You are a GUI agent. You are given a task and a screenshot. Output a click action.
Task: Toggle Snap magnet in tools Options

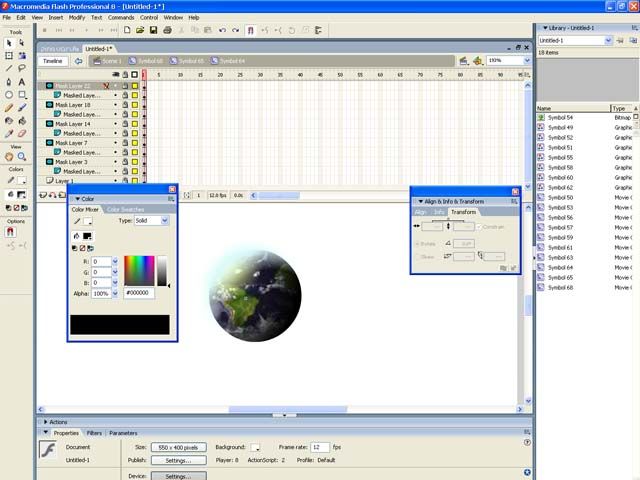[x=10, y=232]
